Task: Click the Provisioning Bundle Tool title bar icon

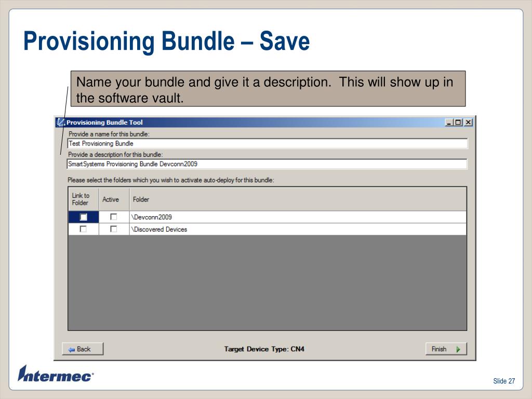Action: 60,122
